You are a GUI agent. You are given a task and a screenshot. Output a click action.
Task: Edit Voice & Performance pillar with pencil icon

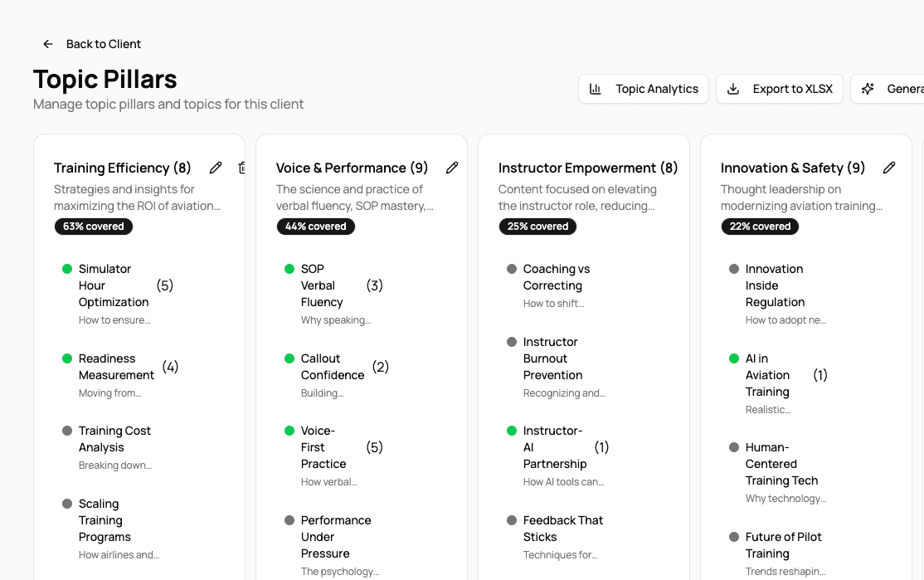[452, 168]
